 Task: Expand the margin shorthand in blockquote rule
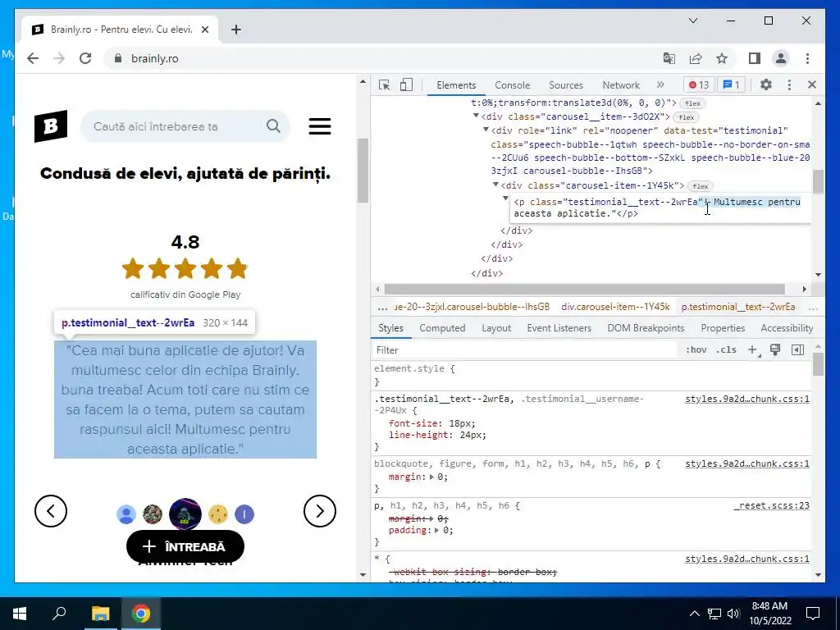coord(431,477)
